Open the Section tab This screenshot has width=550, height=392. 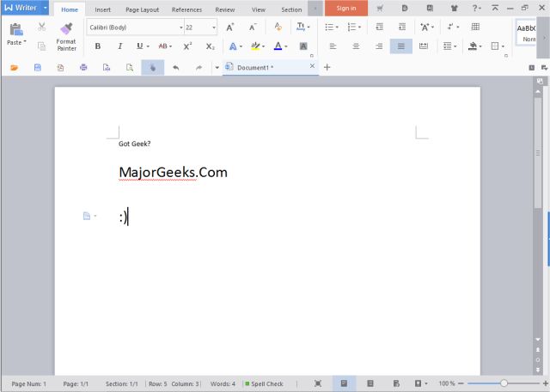click(291, 9)
